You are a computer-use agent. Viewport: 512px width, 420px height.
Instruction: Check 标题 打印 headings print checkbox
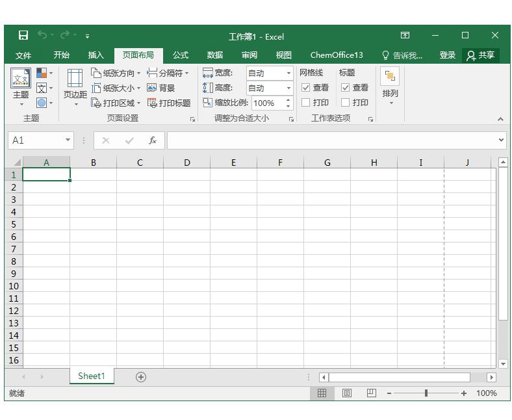coord(345,103)
